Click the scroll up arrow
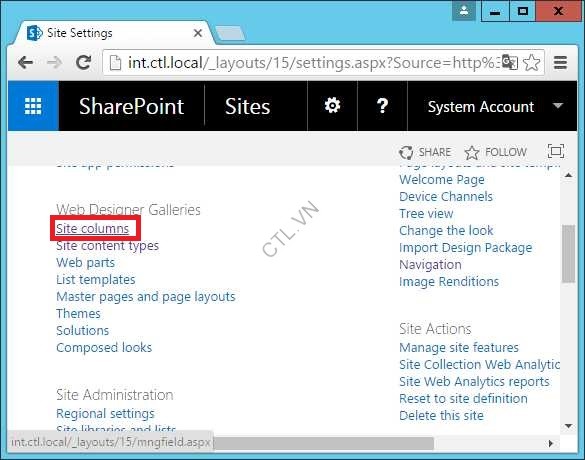This screenshot has width=585, height=460. tap(568, 175)
